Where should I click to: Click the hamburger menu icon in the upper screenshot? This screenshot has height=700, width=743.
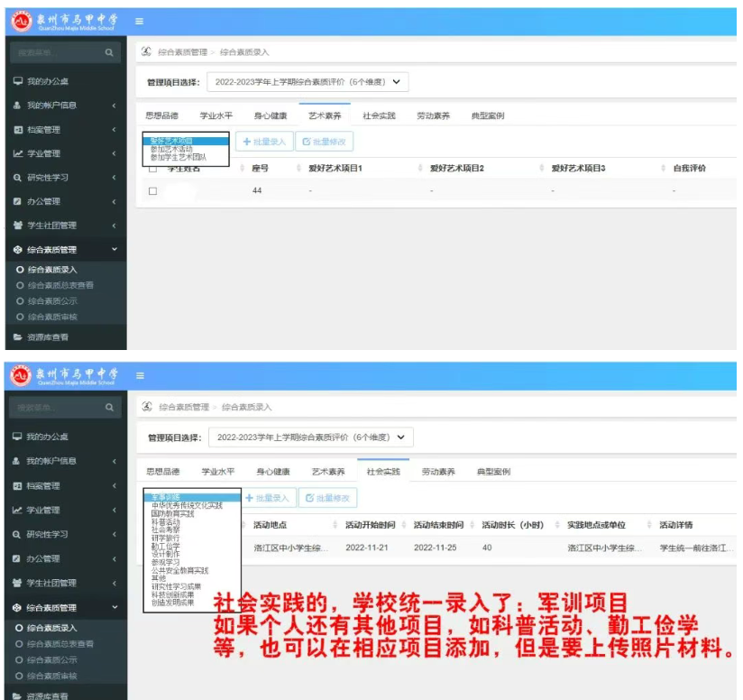(x=140, y=21)
